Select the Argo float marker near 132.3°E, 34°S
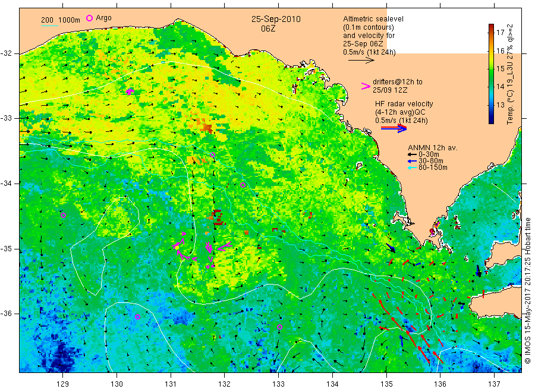Screen dimensions: 535x392 coord(243,185)
